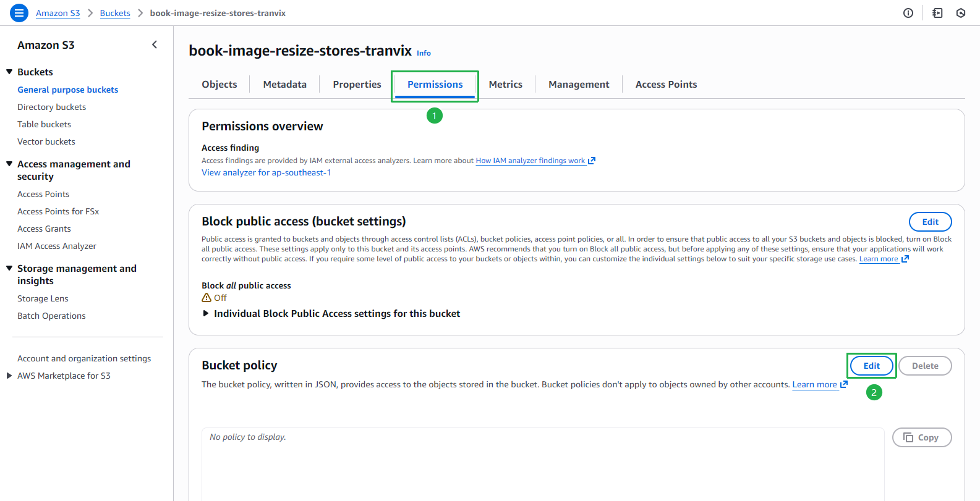Viewport: 980px width, 501px height.
Task: Open Directory buckets in the sidebar
Action: point(52,107)
